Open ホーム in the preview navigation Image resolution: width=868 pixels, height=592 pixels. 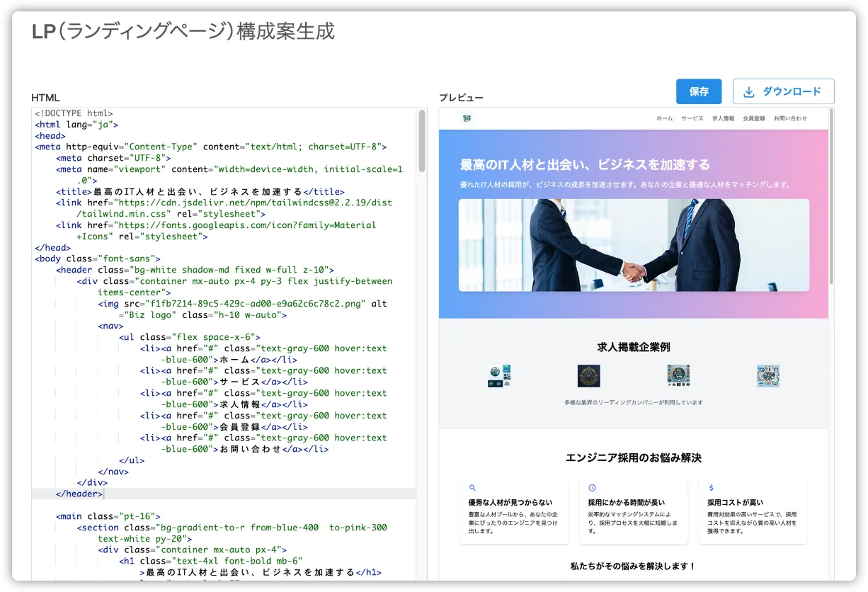click(x=664, y=118)
